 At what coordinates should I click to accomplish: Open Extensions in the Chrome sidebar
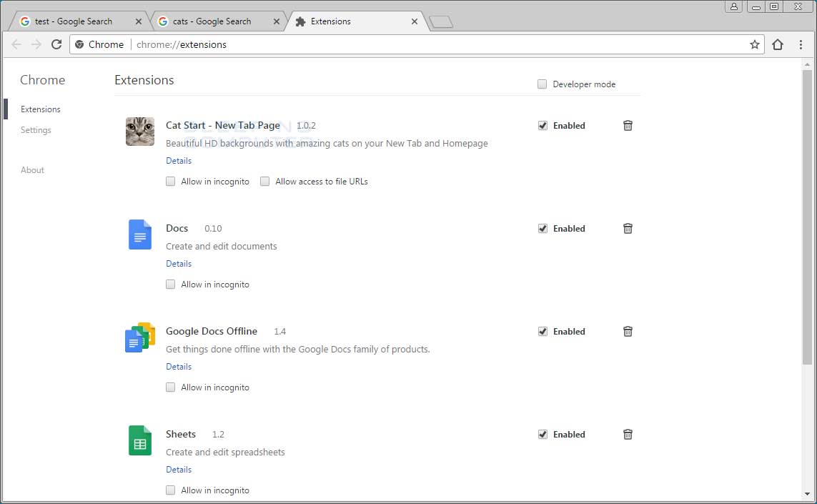(41, 109)
